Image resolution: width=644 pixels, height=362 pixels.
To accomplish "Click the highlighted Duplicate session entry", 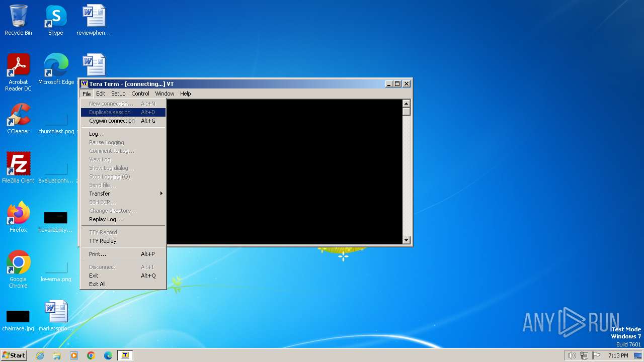I will pos(123,112).
